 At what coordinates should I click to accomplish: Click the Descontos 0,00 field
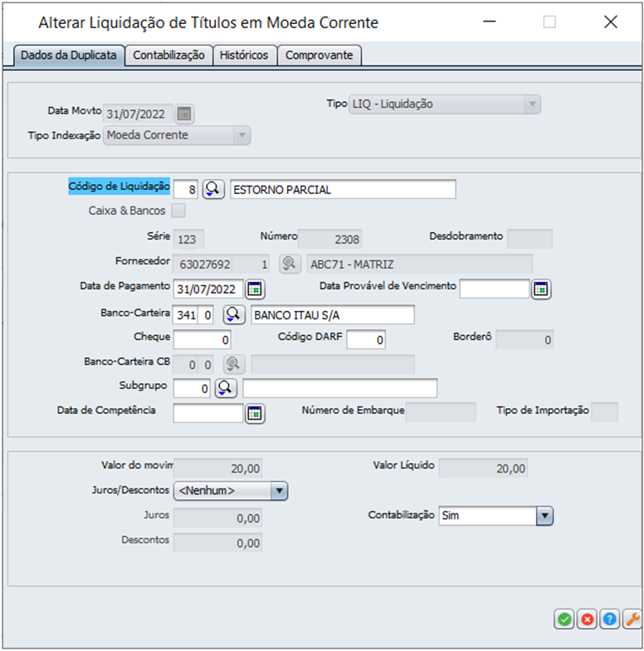coord(217,542)
